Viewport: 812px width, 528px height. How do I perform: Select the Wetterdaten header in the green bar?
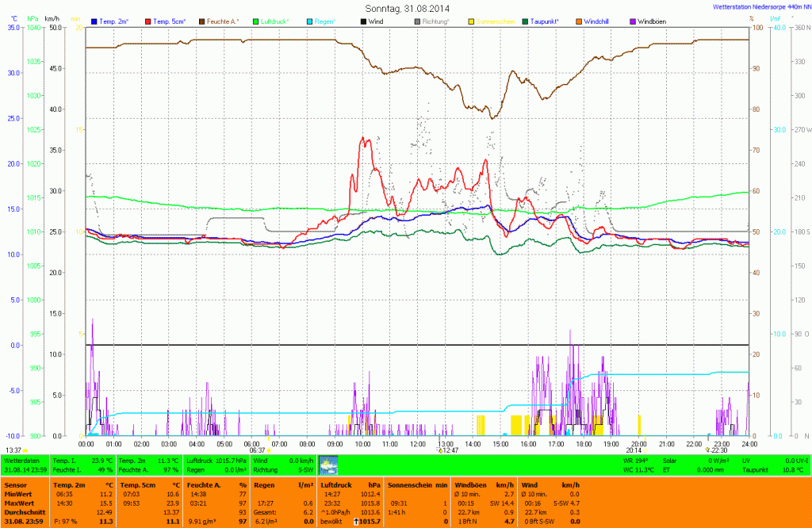pyautogui.click(x=21, y=460)
